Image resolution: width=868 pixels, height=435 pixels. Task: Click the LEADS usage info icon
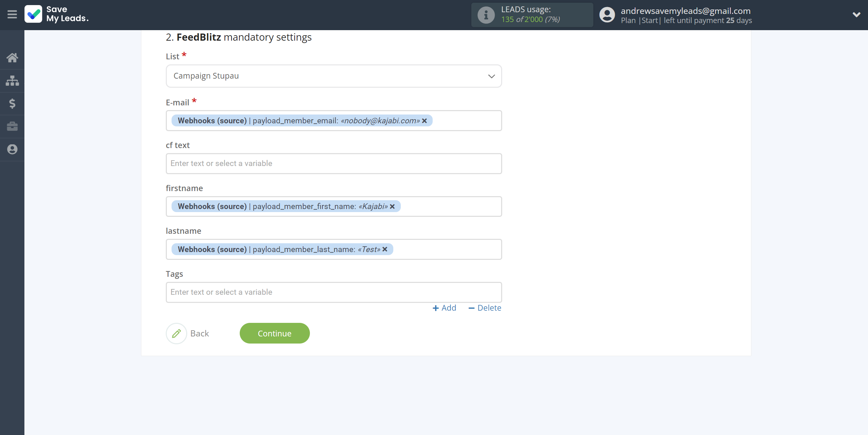pos(486,15)
